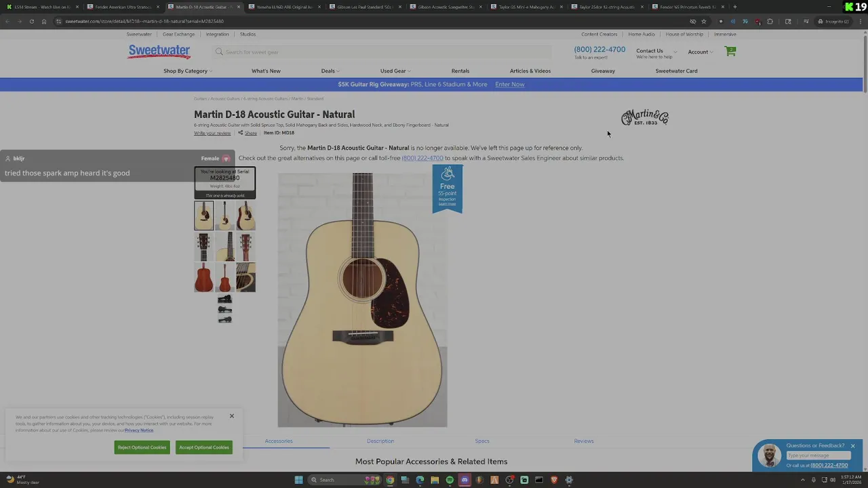Click the Free 55-point inspection badge
Image resolution: width=868 pixels, height=488 pixels.
448,189
